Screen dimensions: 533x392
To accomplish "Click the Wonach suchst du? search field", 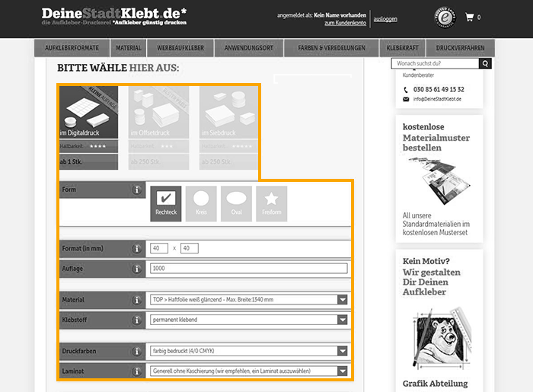I will (x=435, y=63).
